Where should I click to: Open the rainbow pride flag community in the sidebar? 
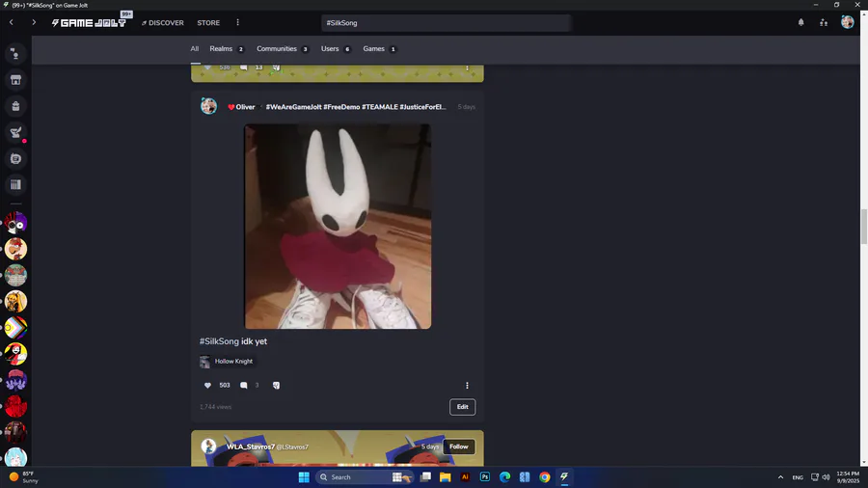[15, 328]
